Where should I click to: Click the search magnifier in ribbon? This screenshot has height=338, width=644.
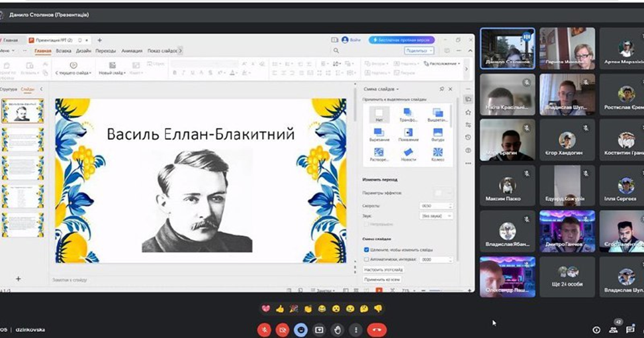(x=336, y=50)
